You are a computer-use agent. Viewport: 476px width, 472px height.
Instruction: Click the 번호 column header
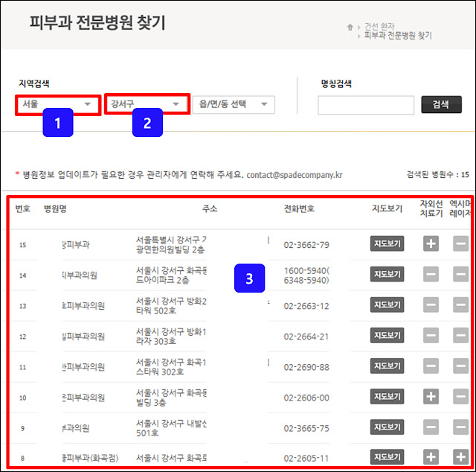[23, 208]
